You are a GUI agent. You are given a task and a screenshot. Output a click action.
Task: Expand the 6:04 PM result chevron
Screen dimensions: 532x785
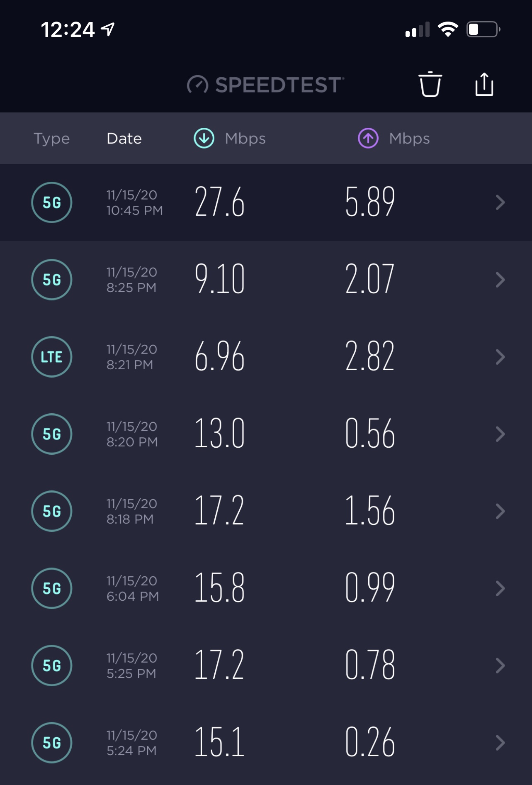pyautogui.click(x=500, y=588)
